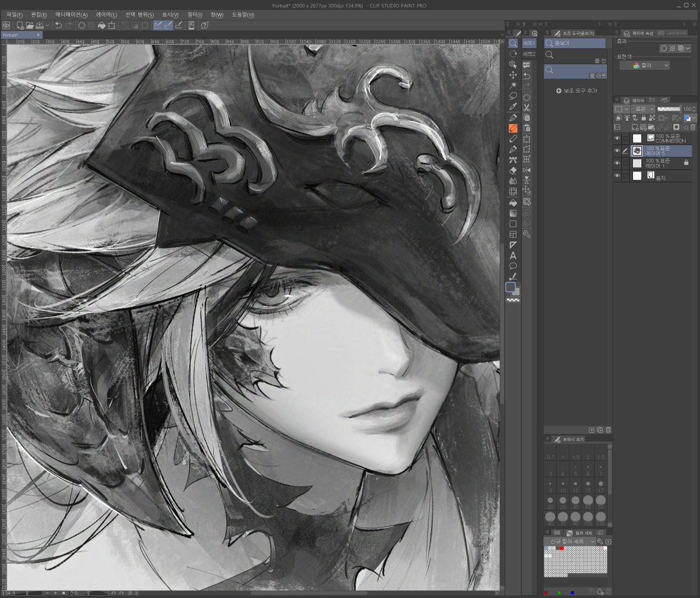
Task: Select the orange highlighted Pencil tool
Action: click(513, 128)
